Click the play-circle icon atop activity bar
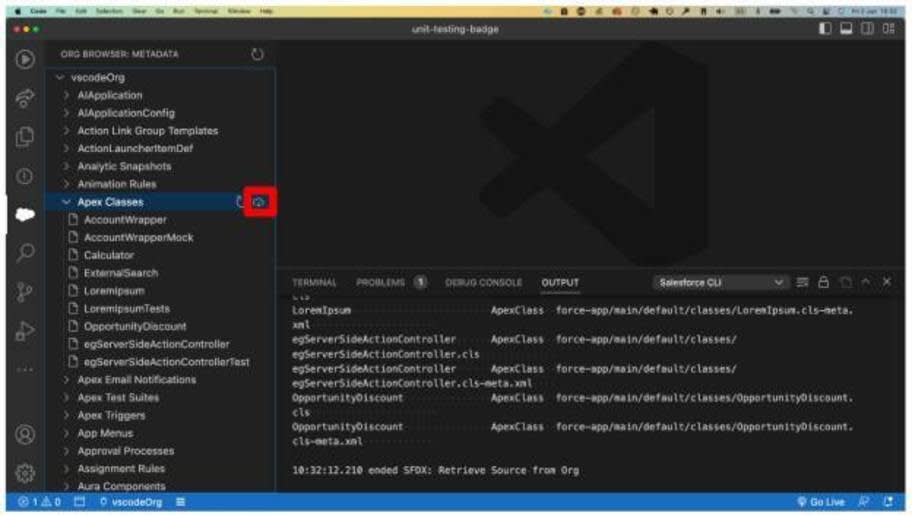Viewport: 912px width, 516px height. pyautogui.click(x=25, y=59)
